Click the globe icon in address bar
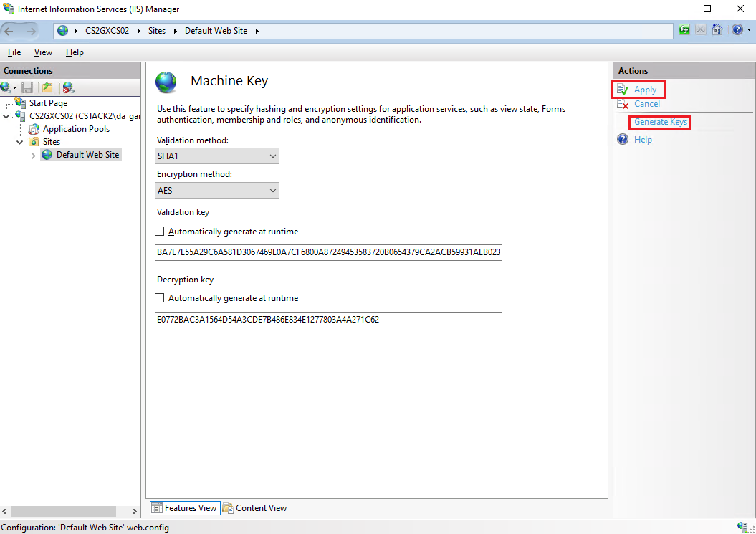 (x=62, y=31)
